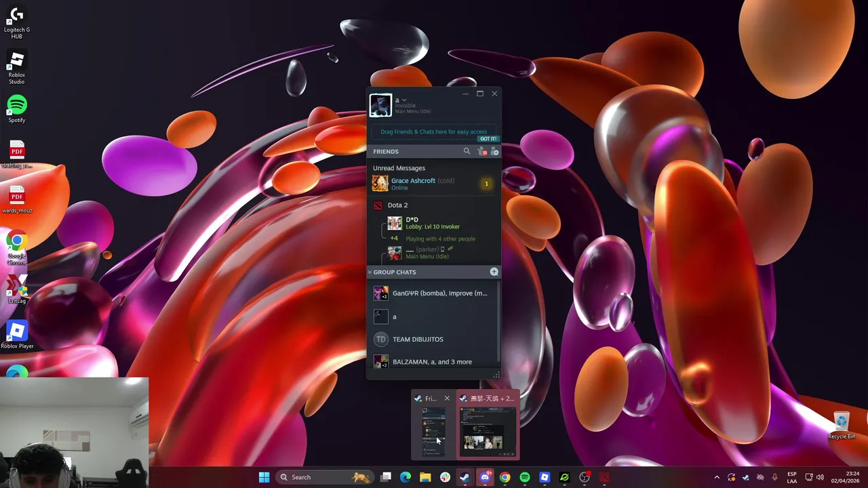Image resolution: width=868 pixels, height=488 pixels.
Task: Click the Dota 2 game group header
Action: (x=433, y=205)
